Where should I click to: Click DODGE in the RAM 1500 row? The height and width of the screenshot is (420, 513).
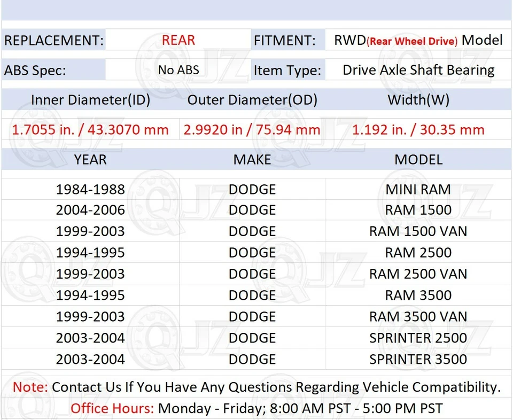pyautogui.click(x=252, y=209)
